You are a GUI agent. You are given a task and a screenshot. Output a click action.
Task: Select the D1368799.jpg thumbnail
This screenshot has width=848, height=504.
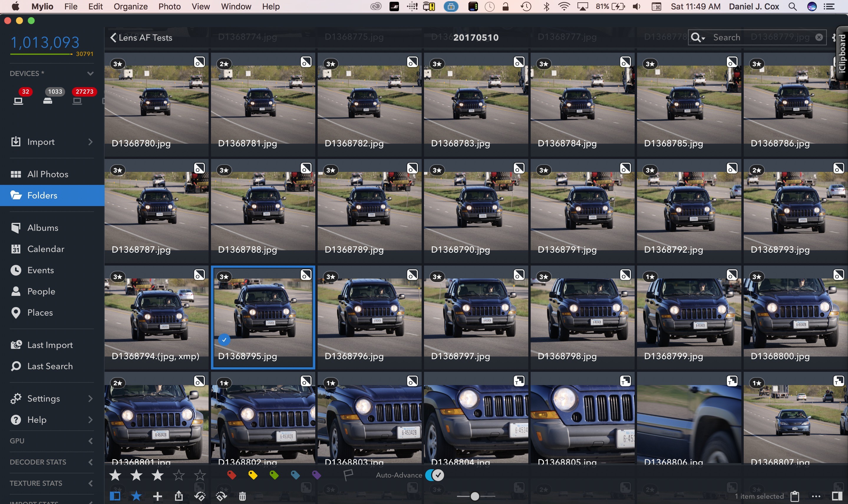pyautogui.click(x=689, y=318)
